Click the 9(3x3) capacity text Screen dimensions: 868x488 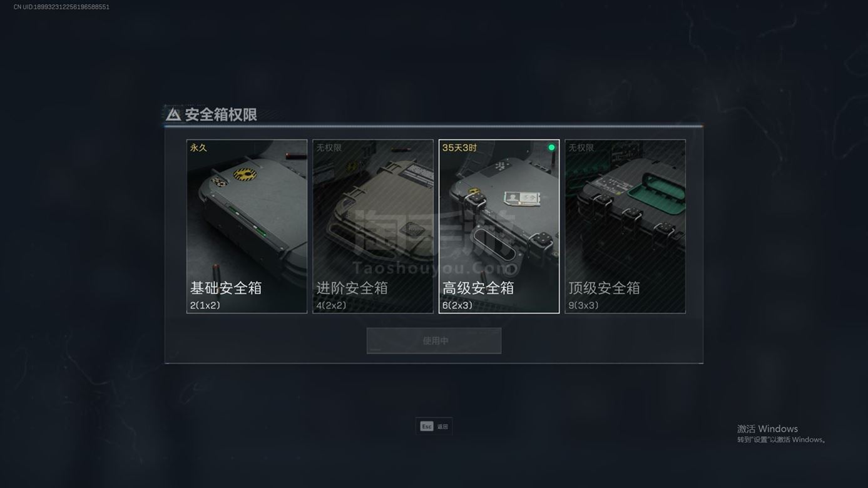[x=583, y=306]
